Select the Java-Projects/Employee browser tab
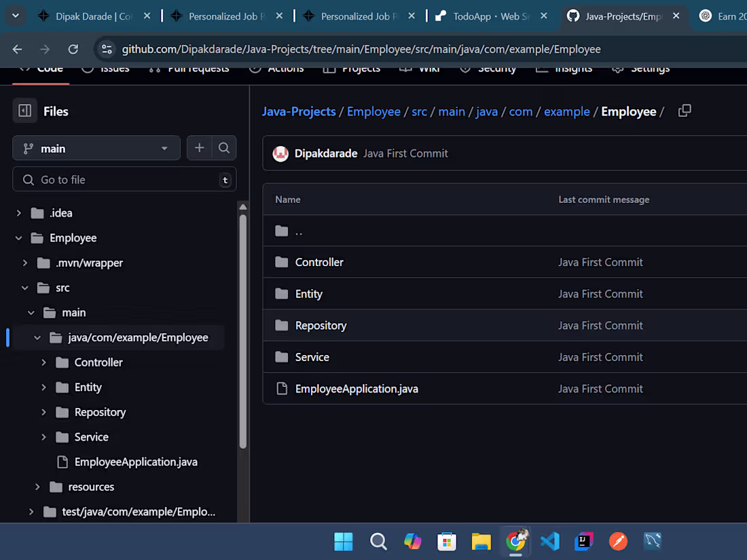The image size is (747, 560). (x=623, y=16)
